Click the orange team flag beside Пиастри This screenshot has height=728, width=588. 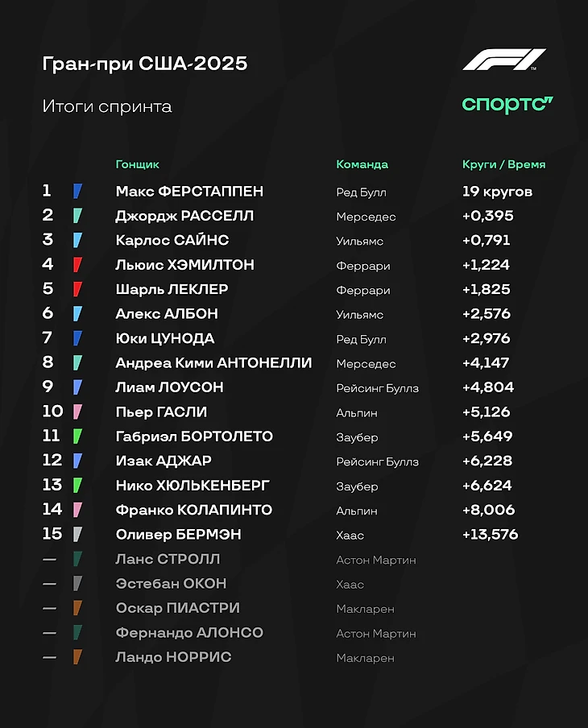pyautogui.click(x=77, y=608)
